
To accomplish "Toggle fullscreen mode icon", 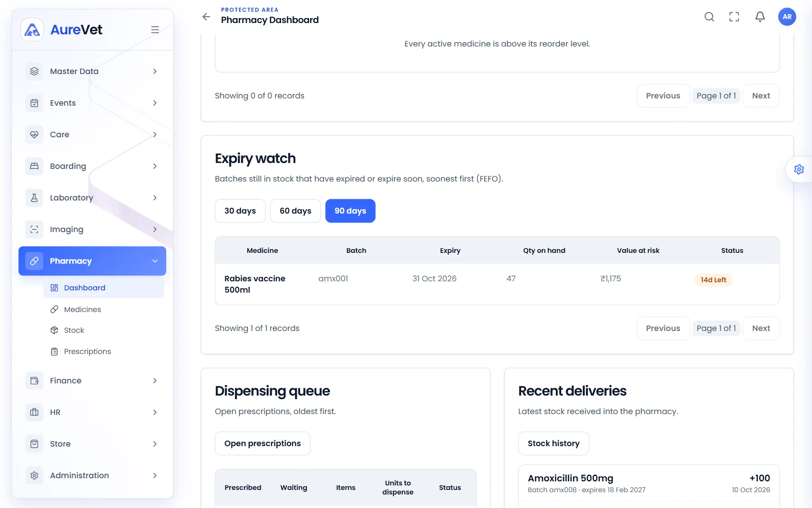I will (734, 17).
